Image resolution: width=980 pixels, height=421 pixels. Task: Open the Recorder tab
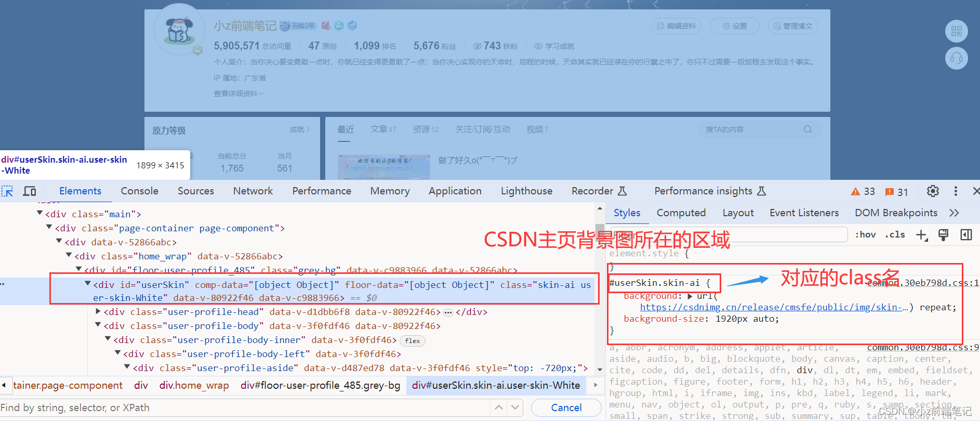599,191
